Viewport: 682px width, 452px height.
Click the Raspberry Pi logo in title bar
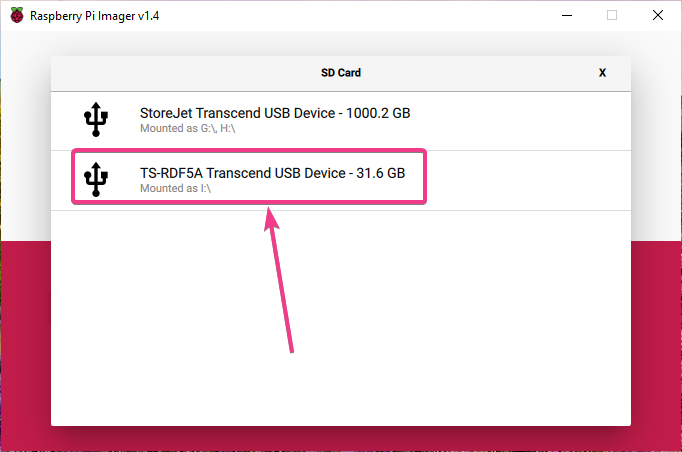(17, 15)
